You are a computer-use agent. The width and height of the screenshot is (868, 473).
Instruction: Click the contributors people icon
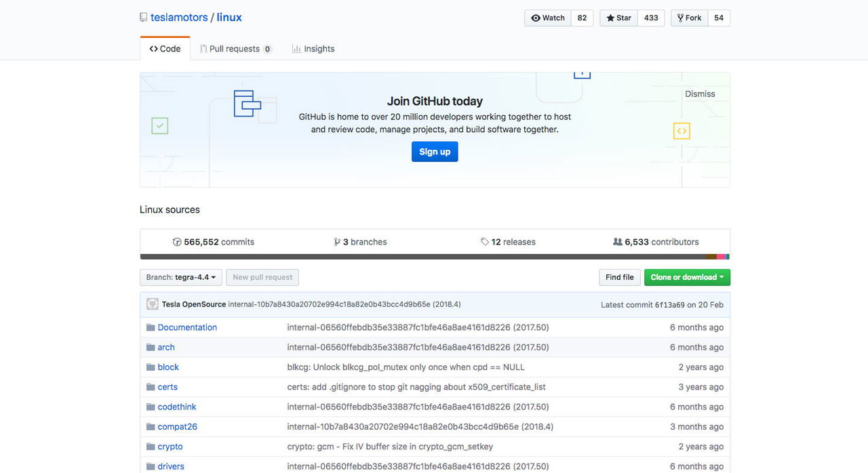coord(617,242)
